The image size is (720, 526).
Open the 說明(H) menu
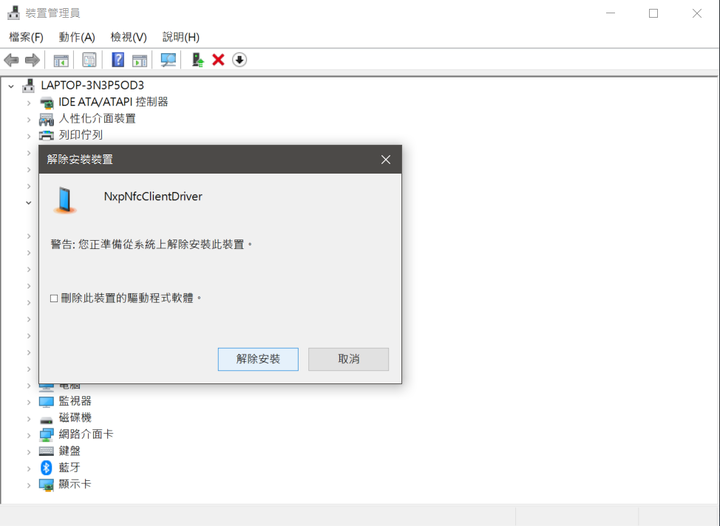pos(181,37)
